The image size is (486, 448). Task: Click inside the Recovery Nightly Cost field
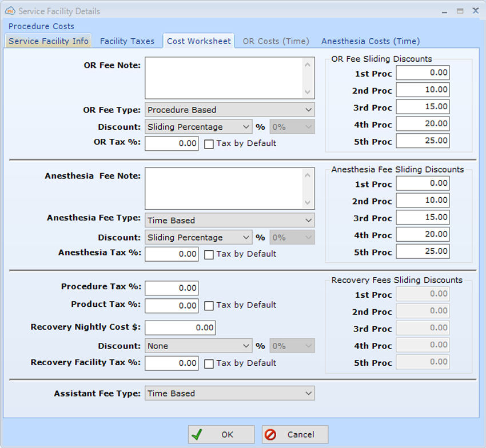pos(180,327)
